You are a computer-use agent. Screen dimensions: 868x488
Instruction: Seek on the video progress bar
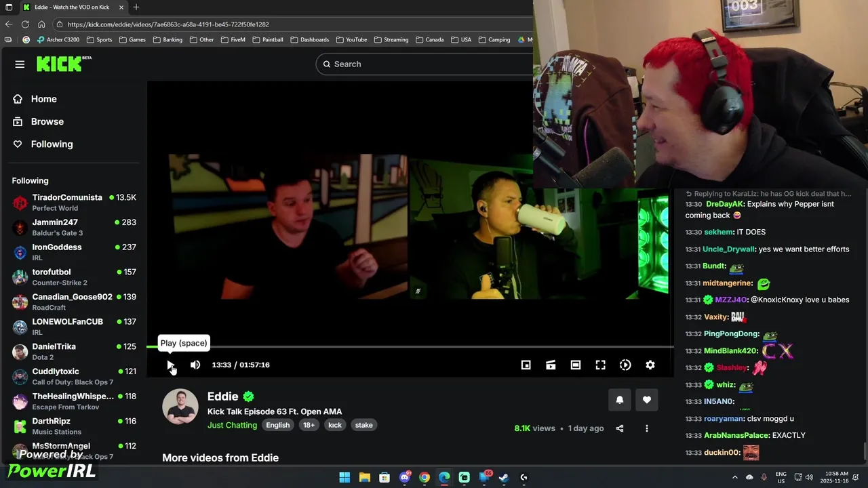pyautogui.click(x=410, y=346)
